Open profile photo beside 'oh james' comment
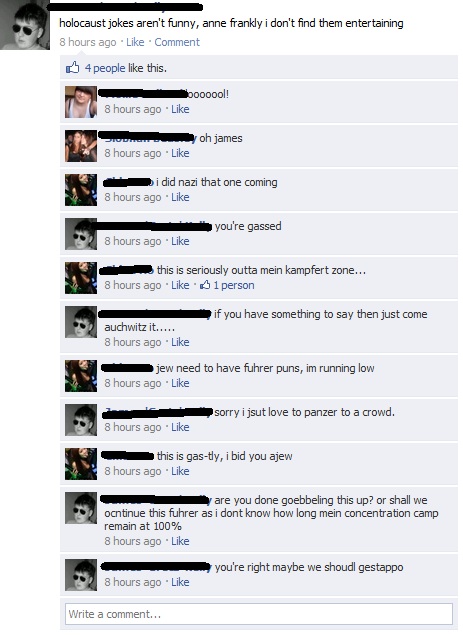 81,146
